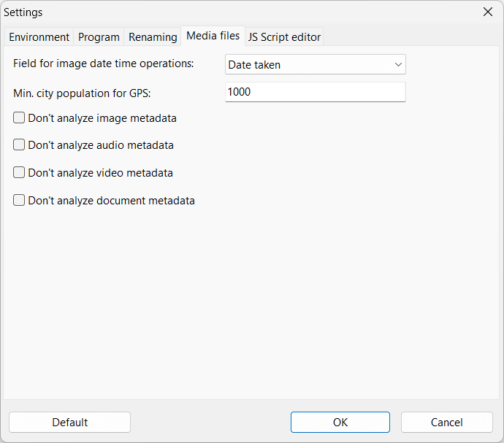Open the Program tab
This screenshot has width=504, height=443.
[x=99, y=37]
